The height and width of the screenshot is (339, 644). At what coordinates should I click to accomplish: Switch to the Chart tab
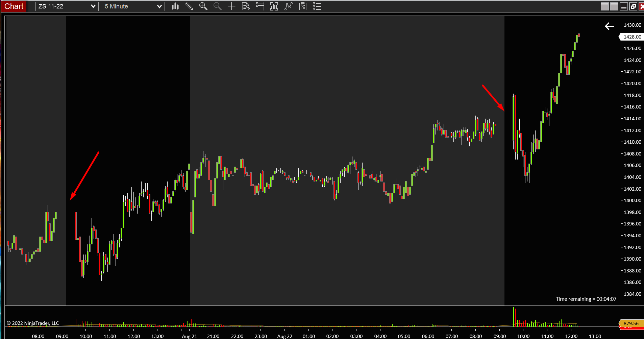(14, 6)
